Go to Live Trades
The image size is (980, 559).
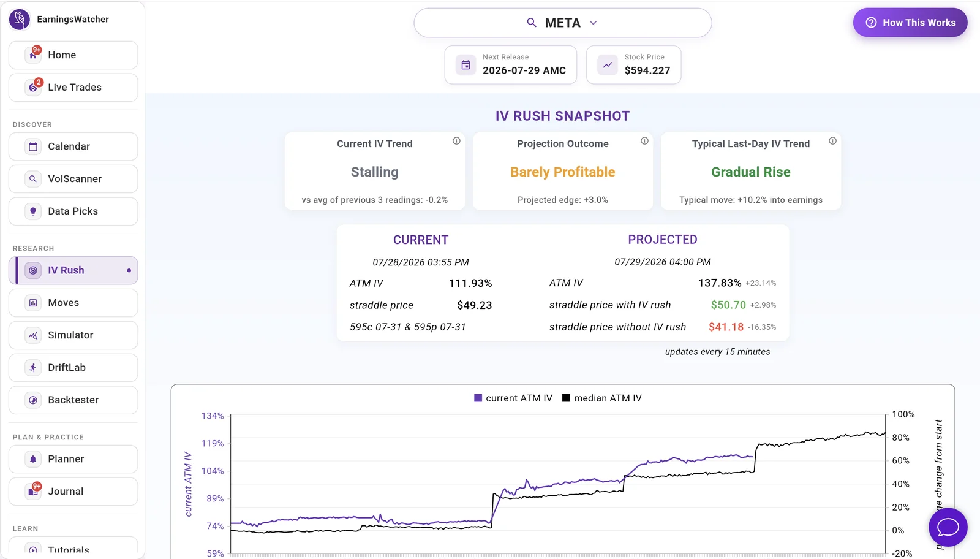[x=73, y=88]
